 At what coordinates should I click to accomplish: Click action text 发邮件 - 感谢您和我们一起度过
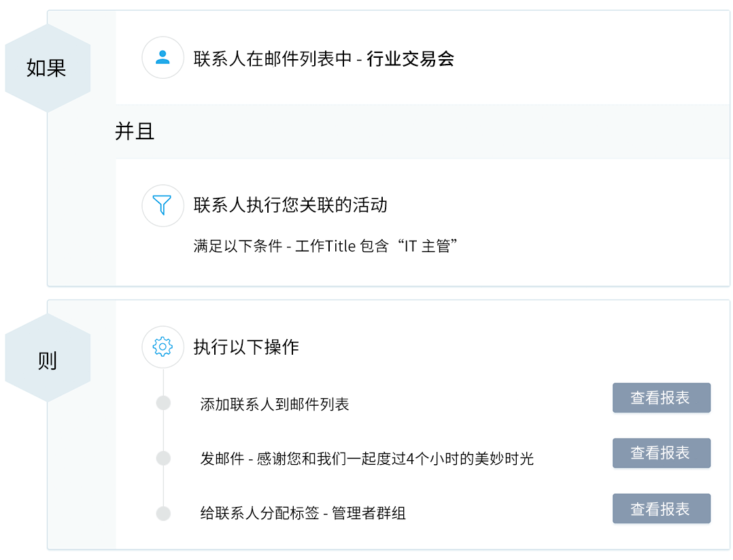tap(367, 459)
